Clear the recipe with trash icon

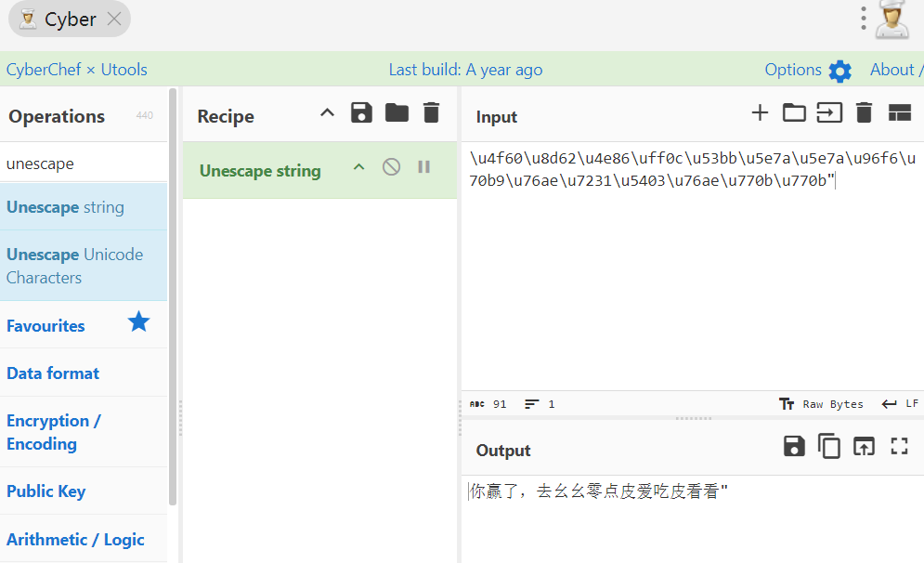click(432, 112)
